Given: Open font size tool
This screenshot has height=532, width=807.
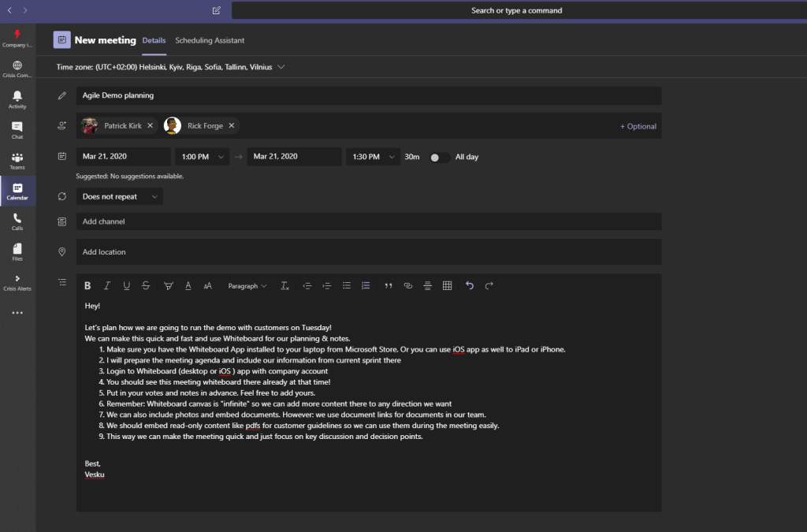Looking at the screenshot, I should 208,285.
